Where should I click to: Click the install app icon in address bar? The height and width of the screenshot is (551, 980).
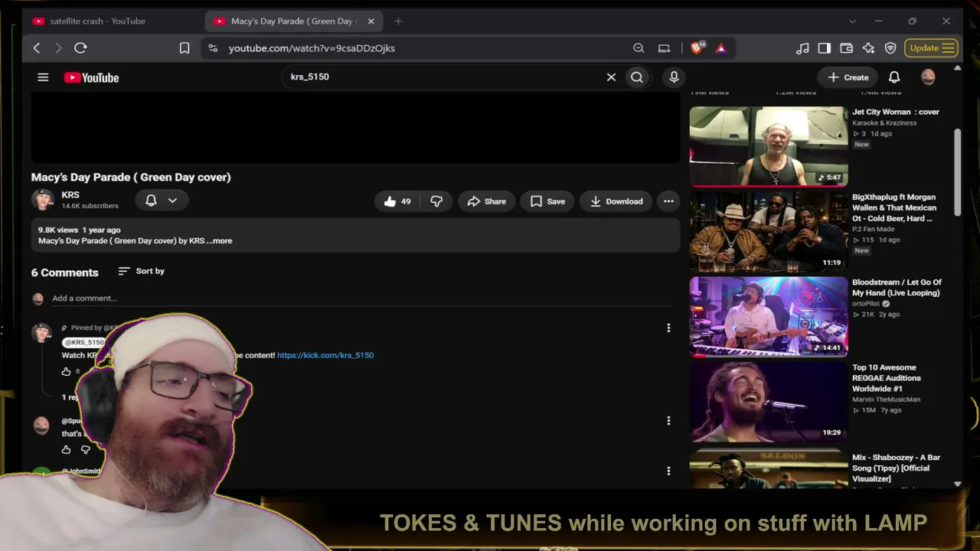click(x=664, y=48)
